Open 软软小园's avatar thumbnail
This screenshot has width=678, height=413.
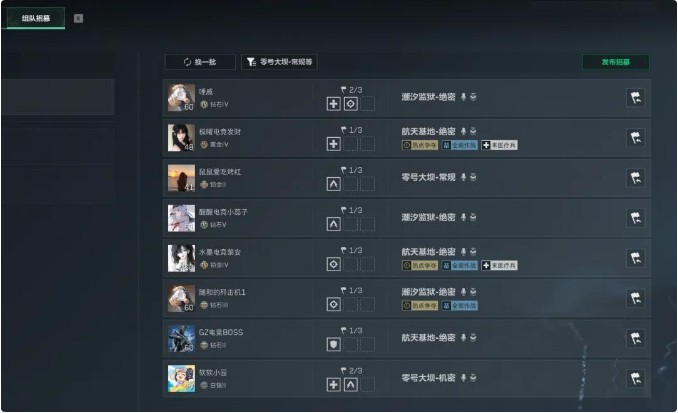click(x=181, y=378)
